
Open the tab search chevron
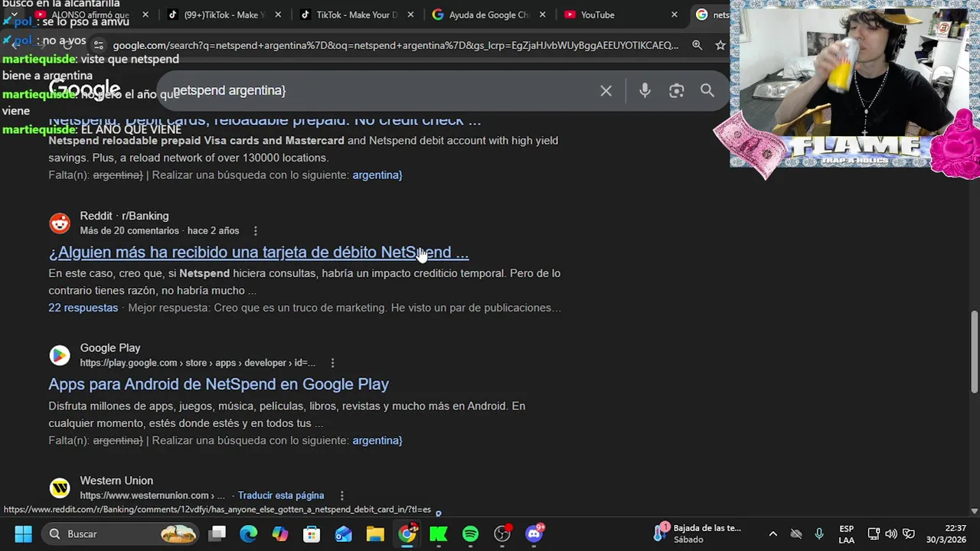coord(14,15)
